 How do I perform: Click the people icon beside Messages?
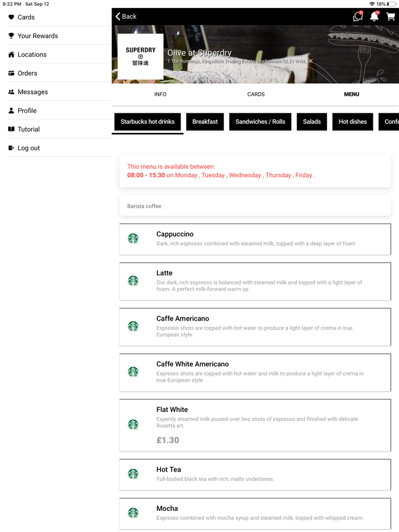(x=11, y=92)
